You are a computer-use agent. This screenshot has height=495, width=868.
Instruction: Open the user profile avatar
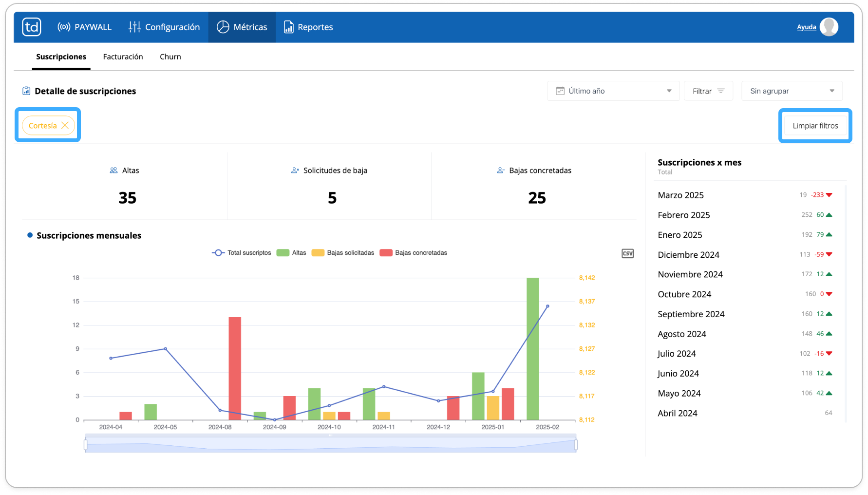[829, 27]
